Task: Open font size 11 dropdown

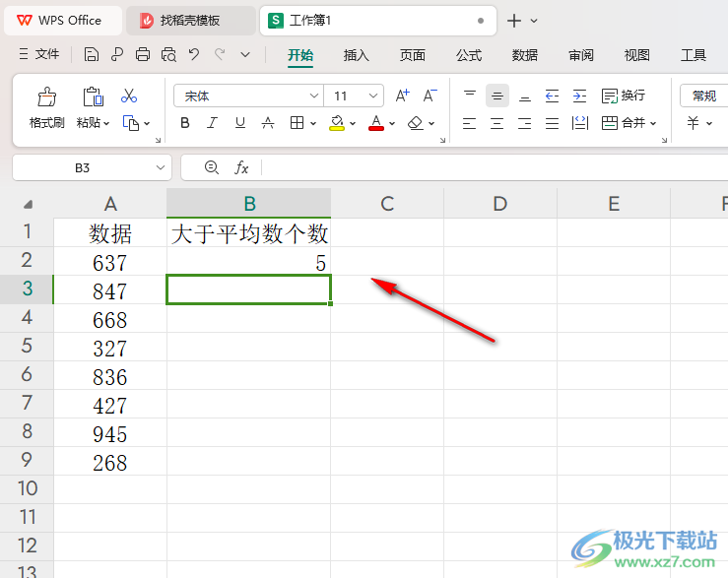Action: click(x=373, y=96)
